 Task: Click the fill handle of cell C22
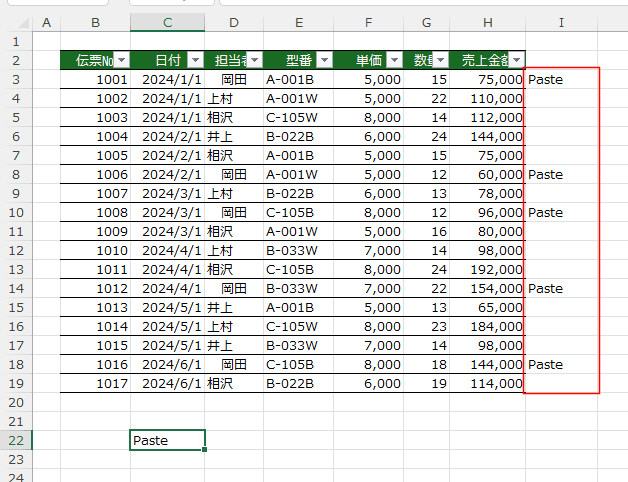[x=205, y=450]
